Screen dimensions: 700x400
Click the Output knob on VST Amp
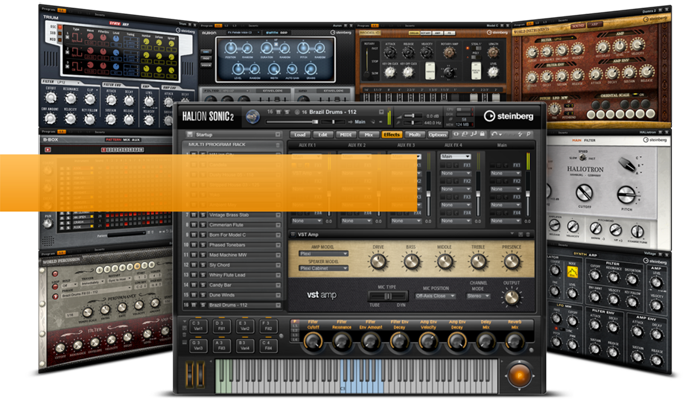[x=512, y=297]
